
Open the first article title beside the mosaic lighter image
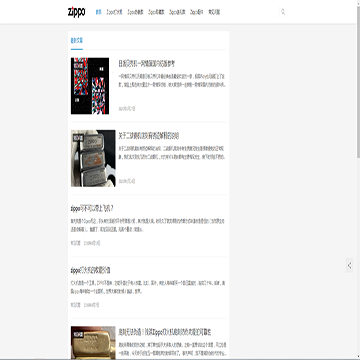[147, 63]
